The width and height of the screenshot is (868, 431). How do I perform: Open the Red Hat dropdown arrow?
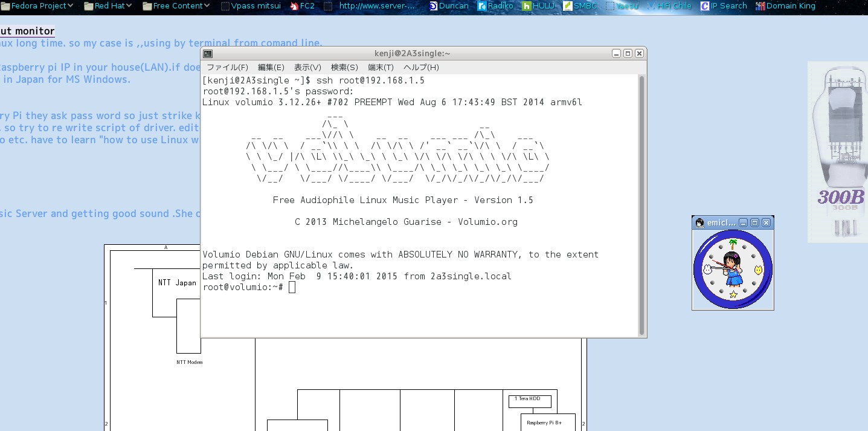(128, 6)
